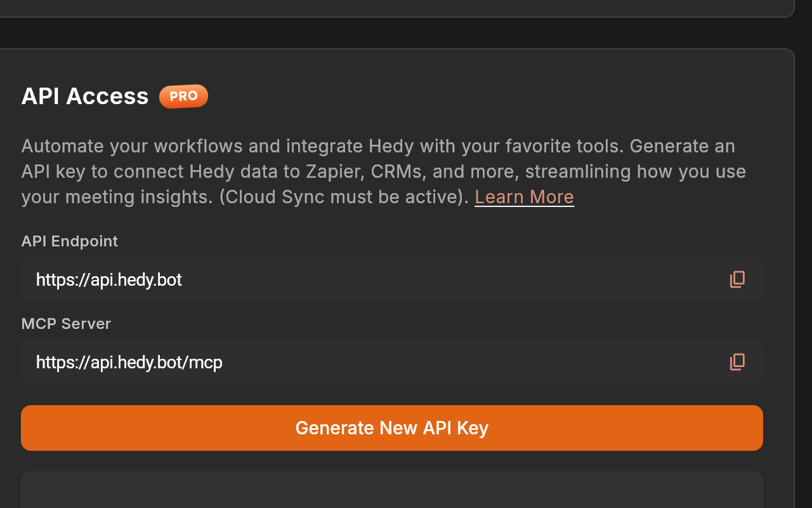The width and height of the screenshot is (812, 508).
Task: Click inside the API Endpoint field
Action: coord(254,279)
